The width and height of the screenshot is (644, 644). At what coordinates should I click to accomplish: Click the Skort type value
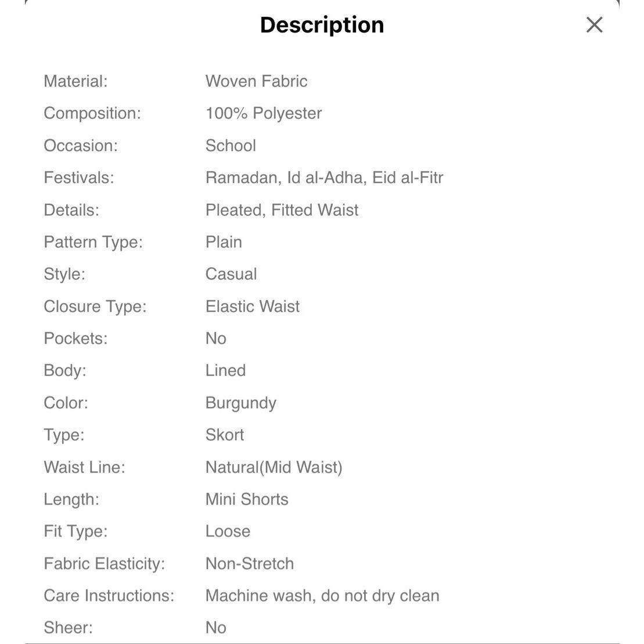tap(225, 435)
